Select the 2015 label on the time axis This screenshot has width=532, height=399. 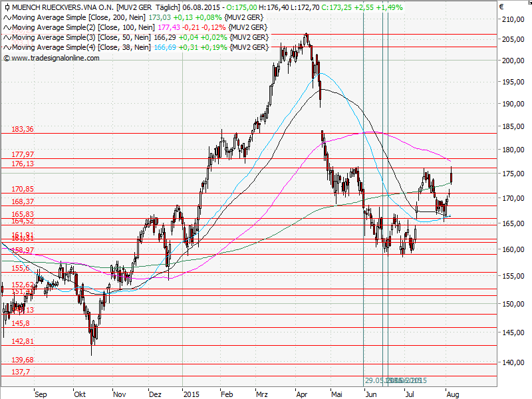[192, 394]
